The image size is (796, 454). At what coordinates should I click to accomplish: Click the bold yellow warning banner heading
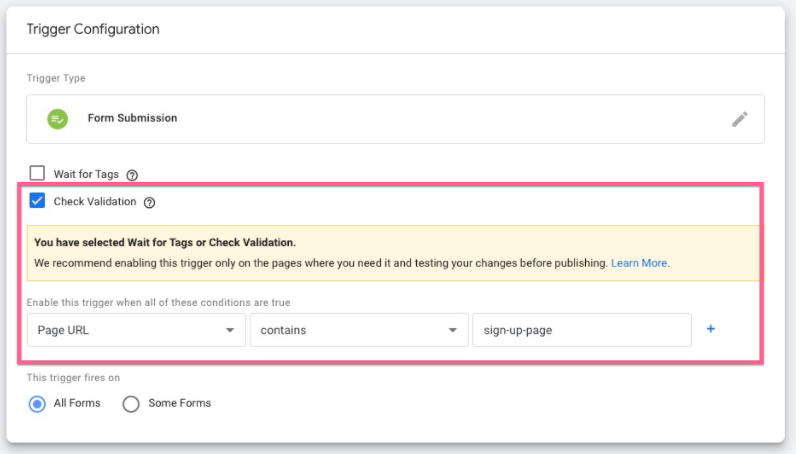point(165,242)
